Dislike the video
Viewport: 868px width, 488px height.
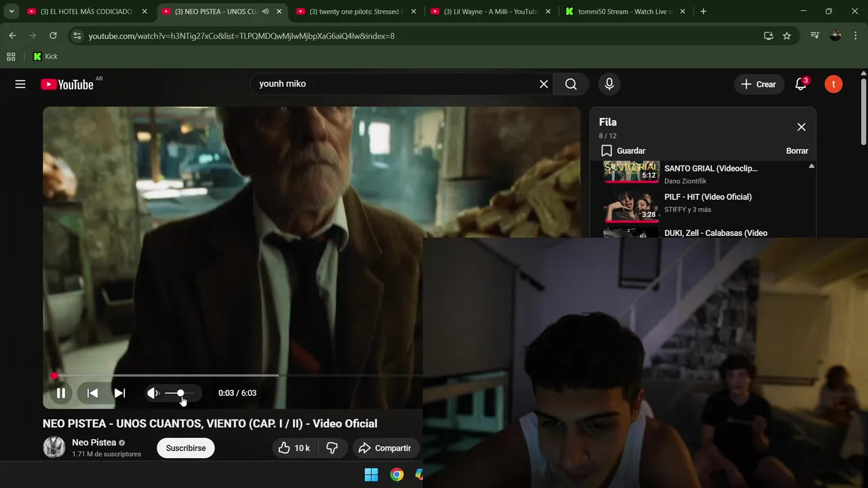(332, 448)
